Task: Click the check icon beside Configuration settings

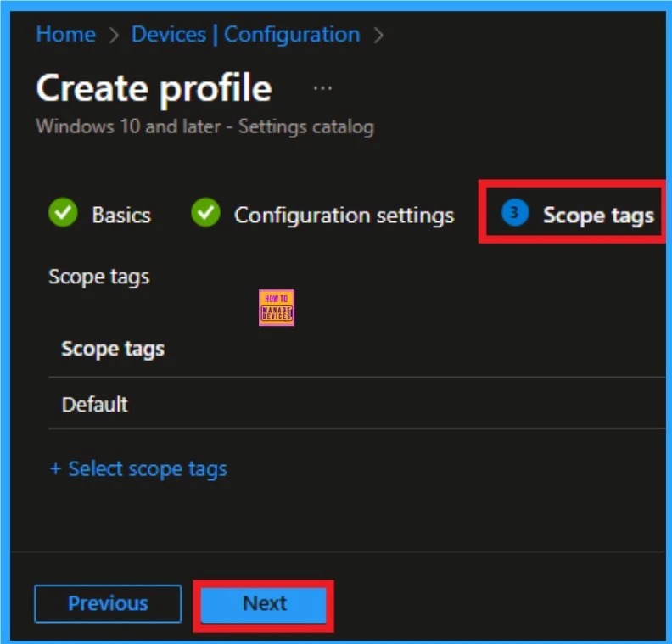Action: click(x=205, y=212)
